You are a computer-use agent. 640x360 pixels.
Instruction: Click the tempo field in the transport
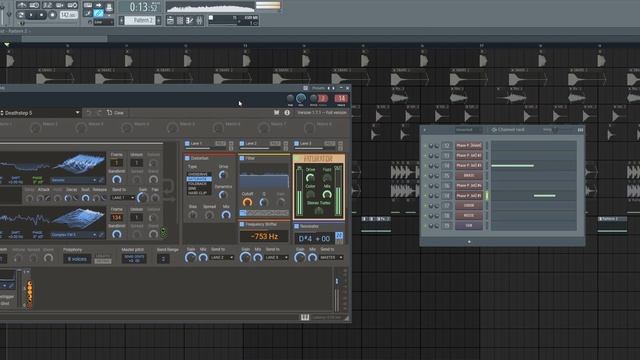click(x=69, y=15)
